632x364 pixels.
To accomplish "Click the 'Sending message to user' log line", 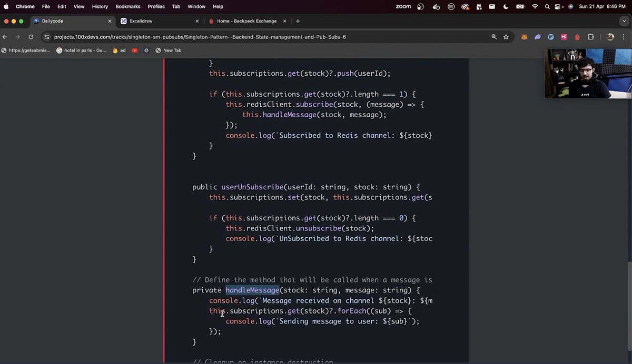I will tap(322, 321).
